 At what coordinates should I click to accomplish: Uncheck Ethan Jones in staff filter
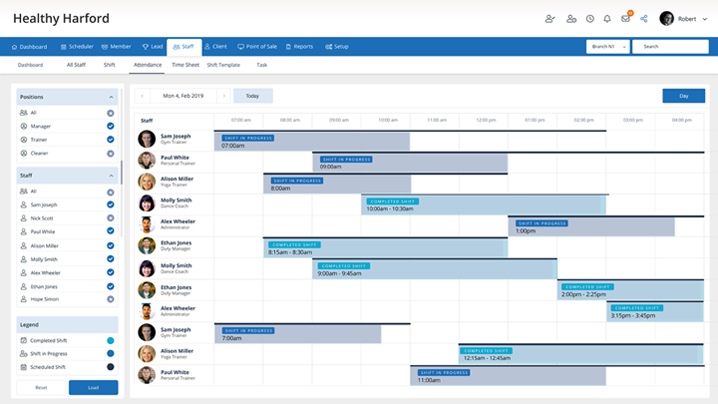click(x=110, y=286)
